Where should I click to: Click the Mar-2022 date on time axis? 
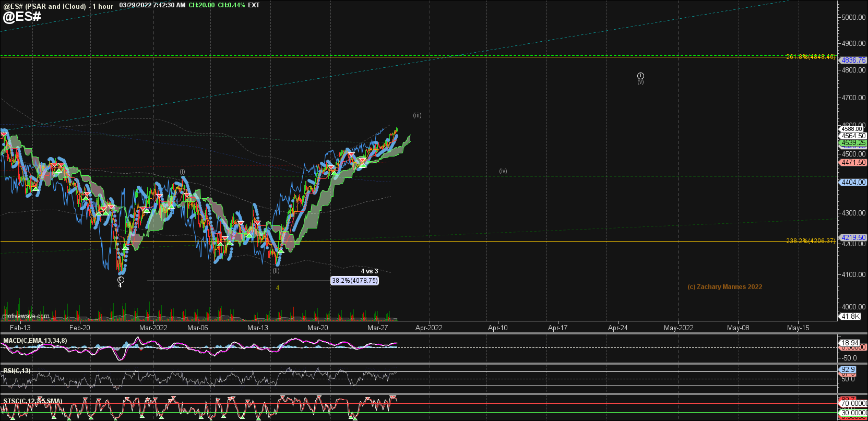tap(153, 328)
